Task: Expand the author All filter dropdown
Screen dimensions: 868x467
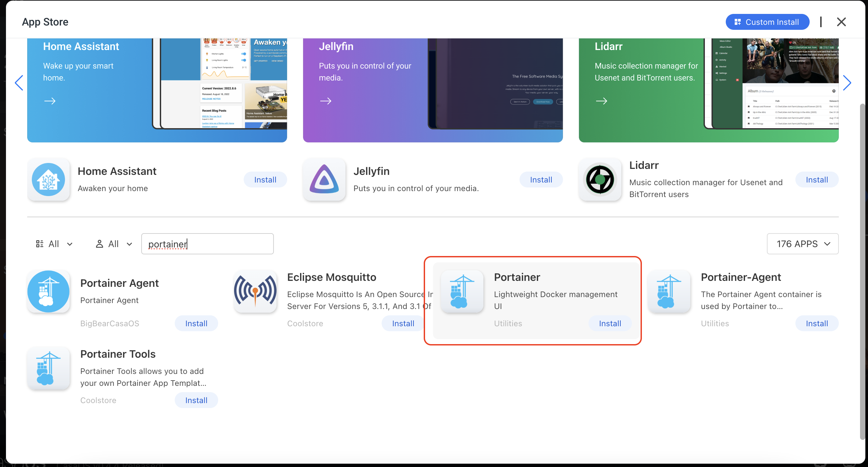Action: 113,244
